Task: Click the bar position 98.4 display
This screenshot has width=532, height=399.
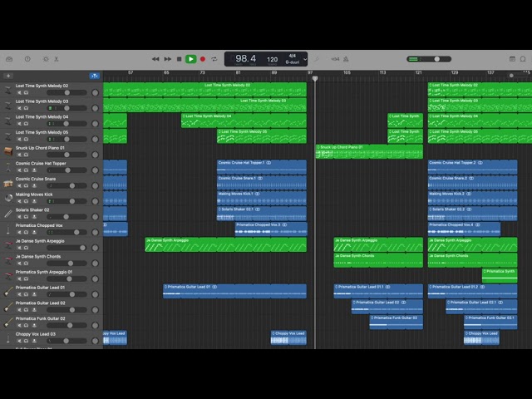Action: [246, 58]
